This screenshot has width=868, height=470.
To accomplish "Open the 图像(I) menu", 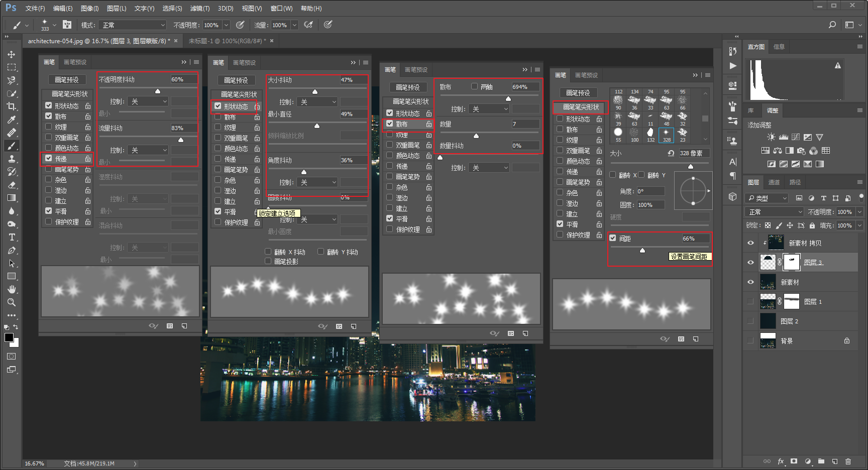I will point(89,9).
